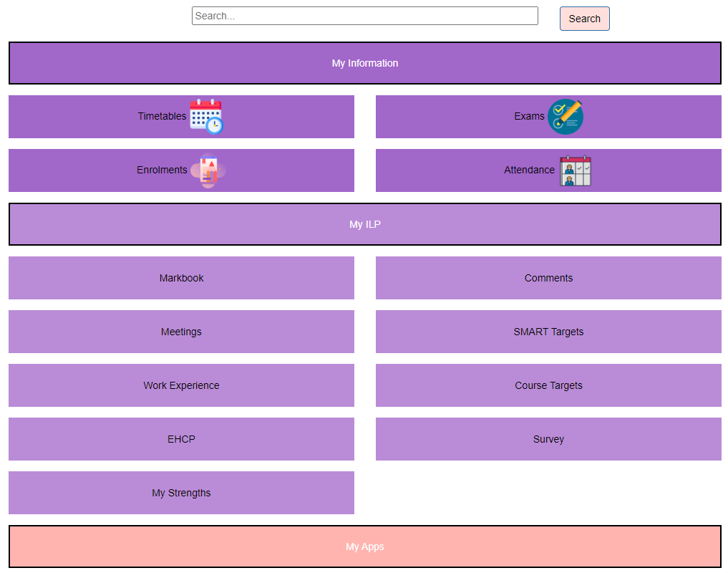Click the Search button
This screenshot has width=728, height=573.
(585, 19)
